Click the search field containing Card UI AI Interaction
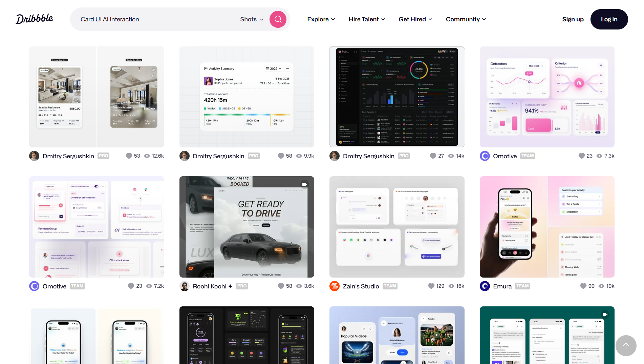This screenshot has width=644, height=364. (156, 19)
